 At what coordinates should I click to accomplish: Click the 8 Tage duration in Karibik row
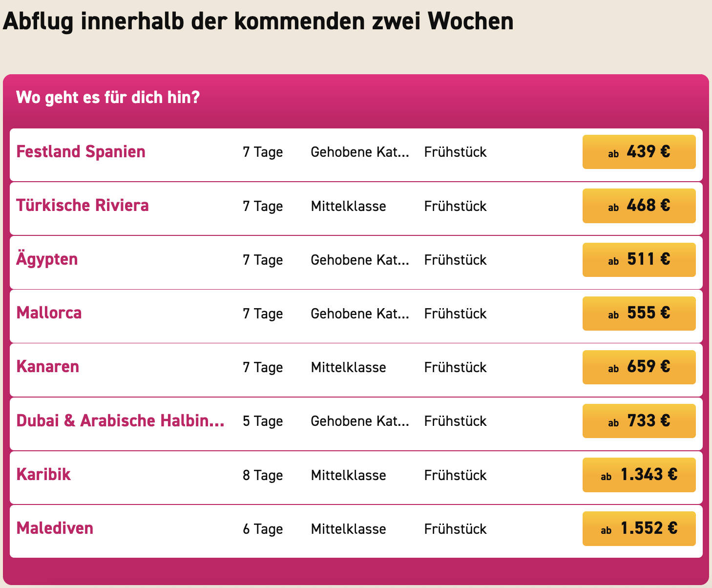tap(263, 476)
